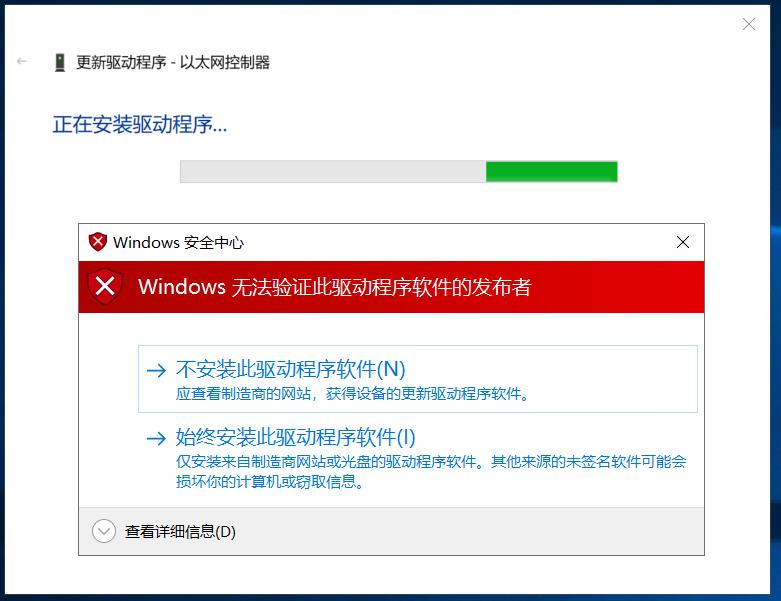The height and width of the screenshot is (601, 781).
Task: Click the red warning banner text
Action: [x=335, y=287]
